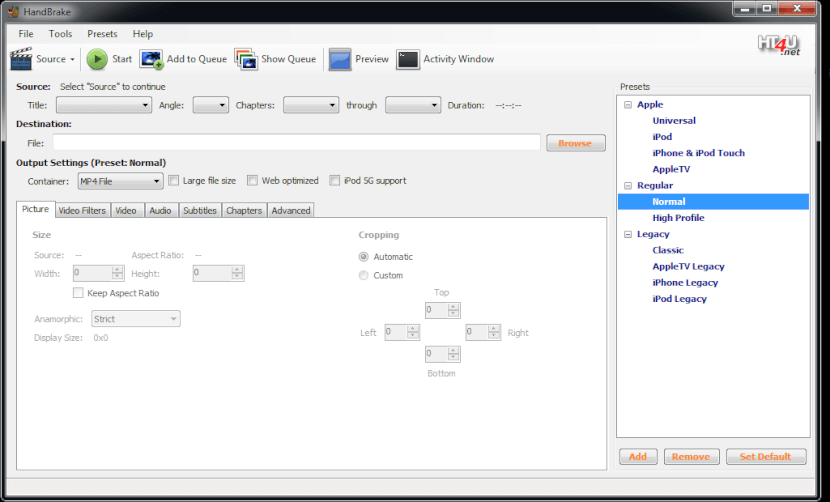Select the iPod Legacy preset

679,299
